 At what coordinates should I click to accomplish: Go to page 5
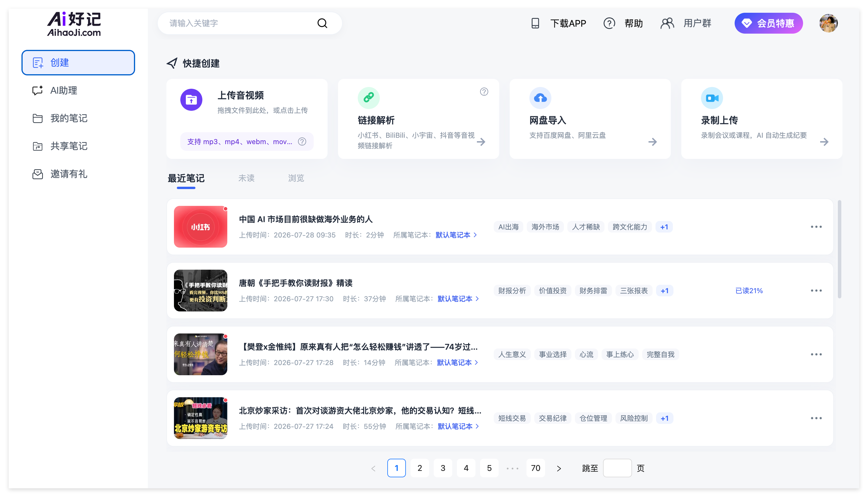(489, 468)
